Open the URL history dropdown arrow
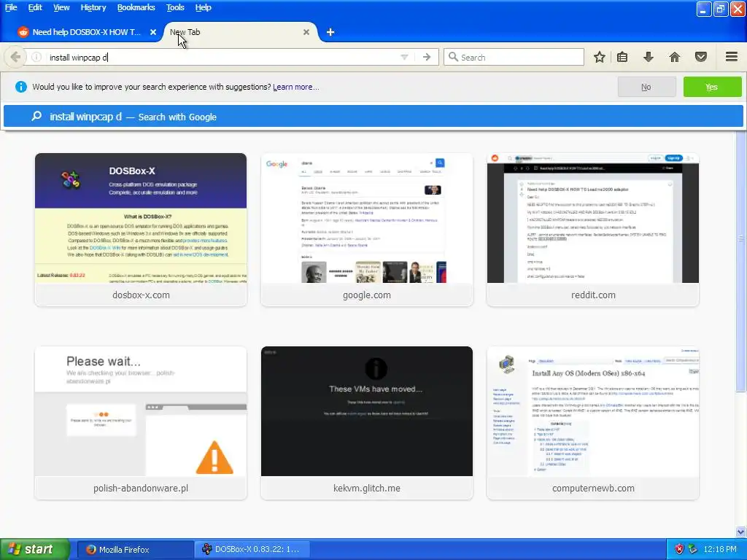747x560 pixels. (x=404, y=57)
